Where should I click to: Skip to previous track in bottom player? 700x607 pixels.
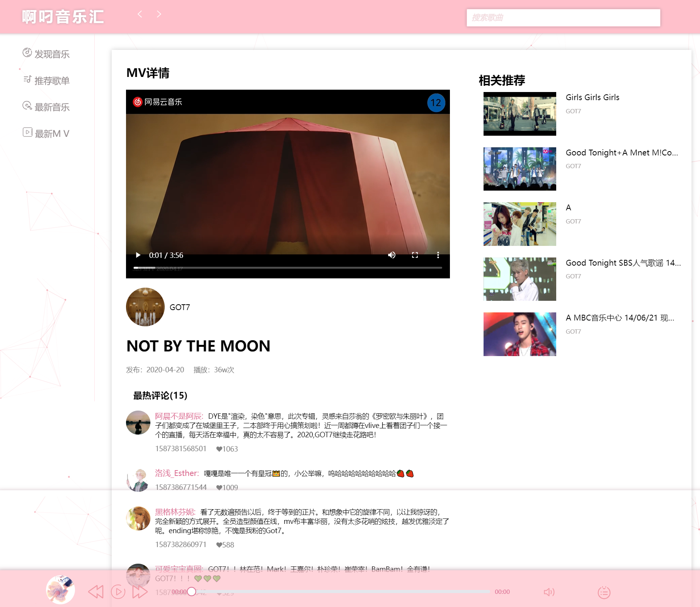tap(96, 592)
